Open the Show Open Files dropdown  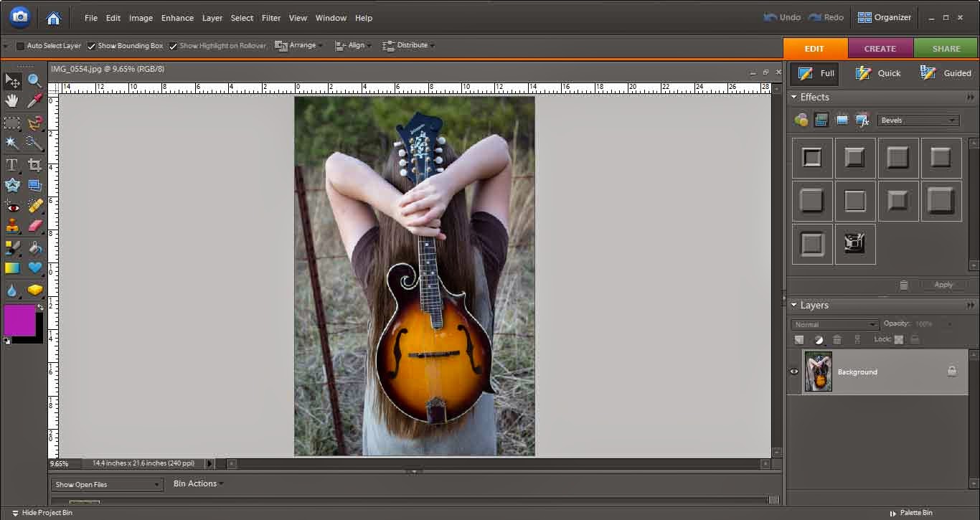click(x=107, y=485)
